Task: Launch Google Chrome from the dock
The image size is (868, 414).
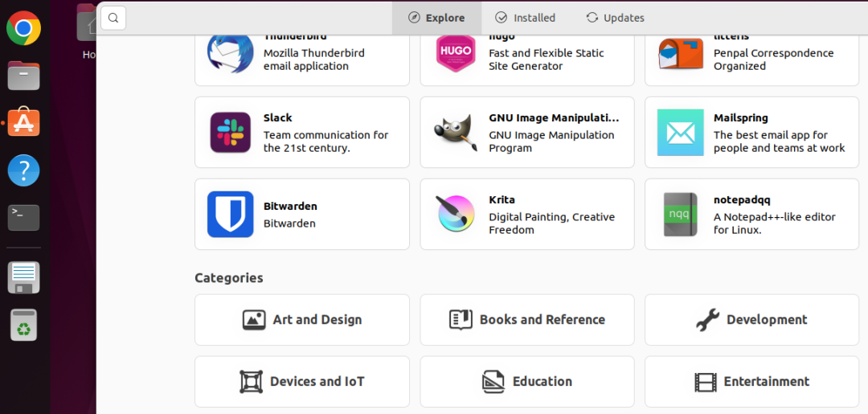Action: 23,28
